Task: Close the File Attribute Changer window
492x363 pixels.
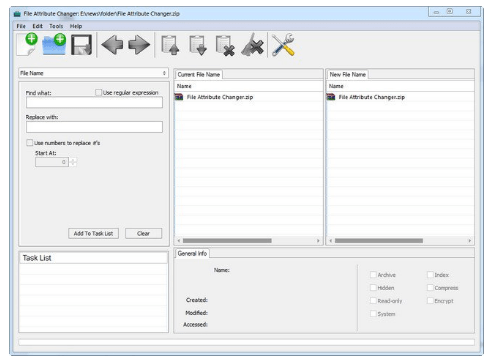Action: point(468,12)
